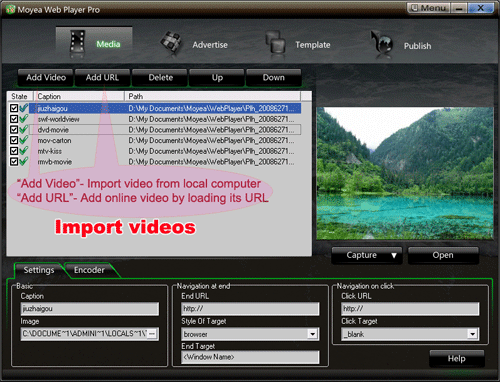The width and height of the screenshot is (500, 382).
Task: Open the Menu button in title bar
Action: tap(429, 8)
